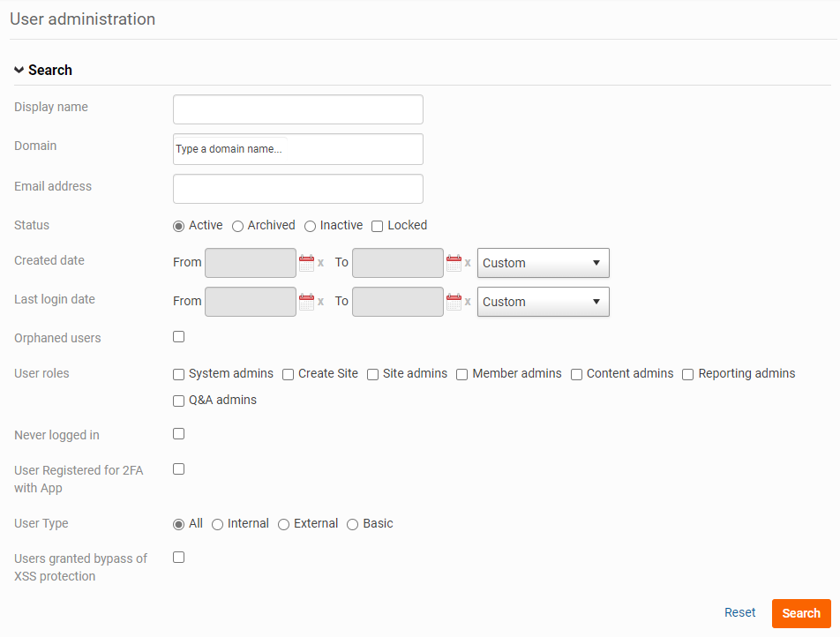Open Last login From calendar picker
Image resolution: width=840 pixels, height=637 pixels.
point(306,302)
